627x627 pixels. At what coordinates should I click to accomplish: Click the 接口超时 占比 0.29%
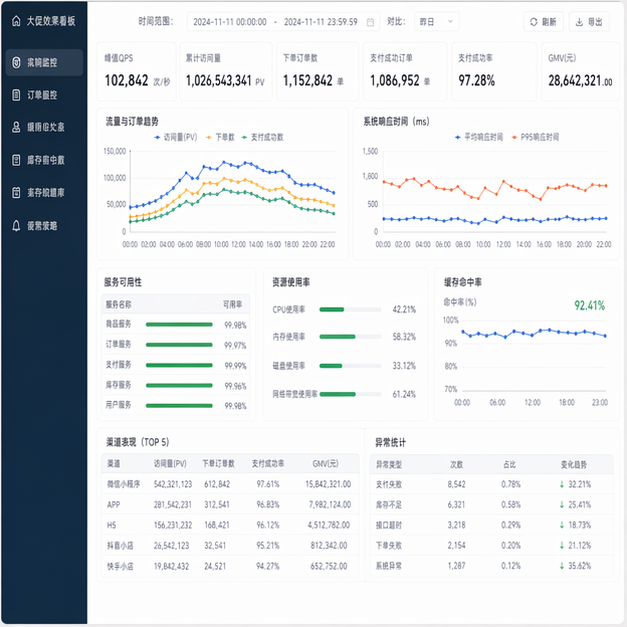pyautogui.click(x=511, y=525)
